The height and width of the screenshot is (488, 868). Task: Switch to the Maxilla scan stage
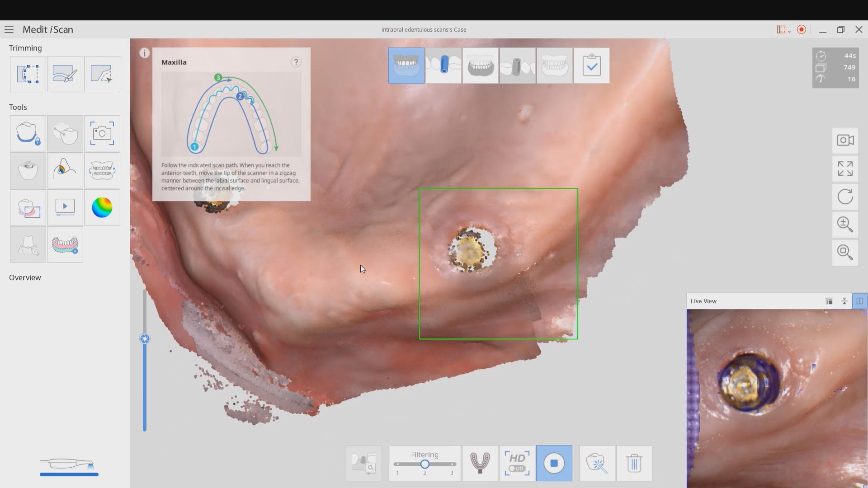click(406, 66)
